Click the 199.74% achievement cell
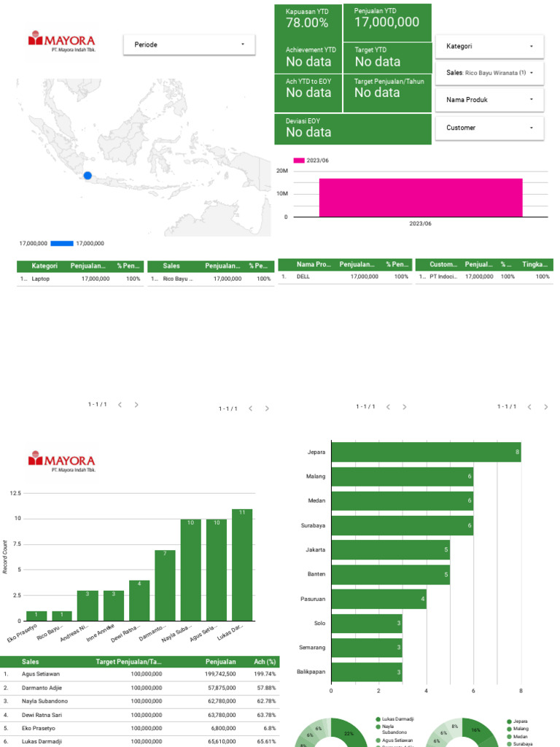Viewport: 560px width, 747px height. (265, 674)
